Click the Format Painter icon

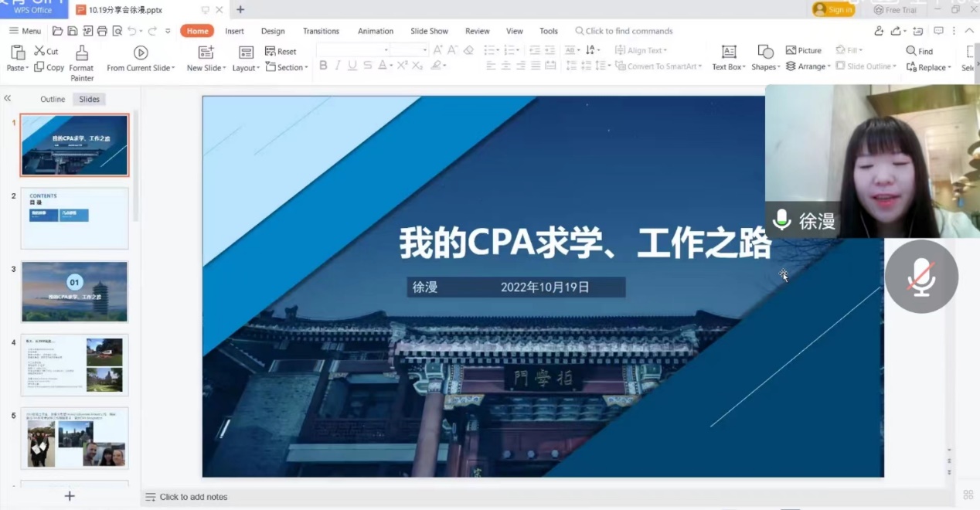point(81,53)
